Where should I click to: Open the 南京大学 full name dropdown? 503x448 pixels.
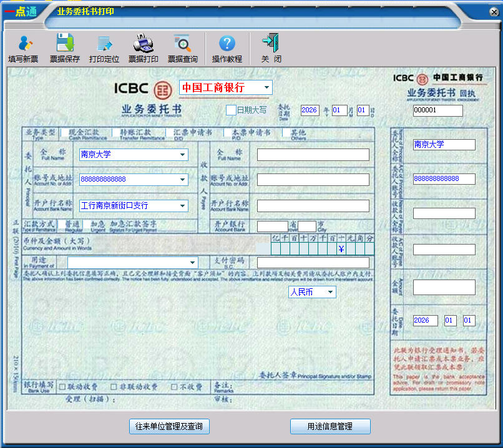click(x=183, y=155)
